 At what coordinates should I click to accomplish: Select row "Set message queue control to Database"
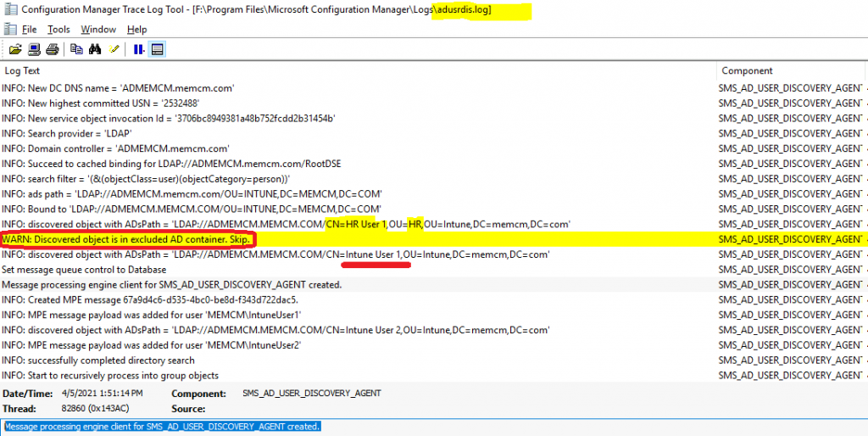click(x=434, y=269)
